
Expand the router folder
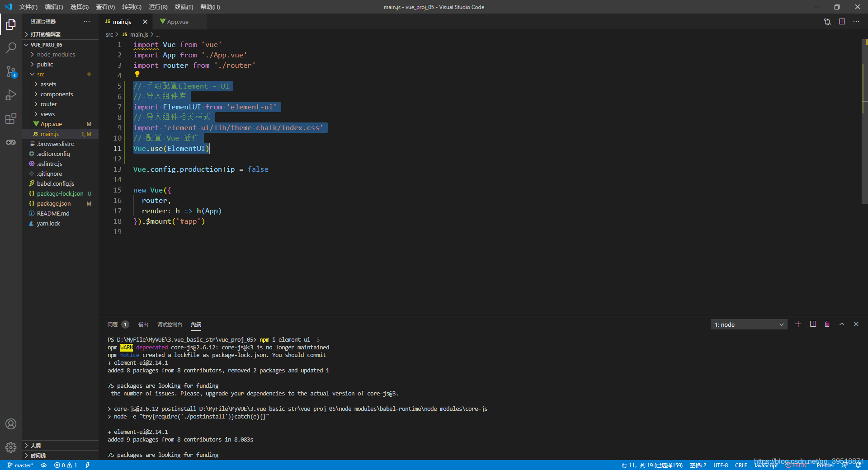point(60,104)
